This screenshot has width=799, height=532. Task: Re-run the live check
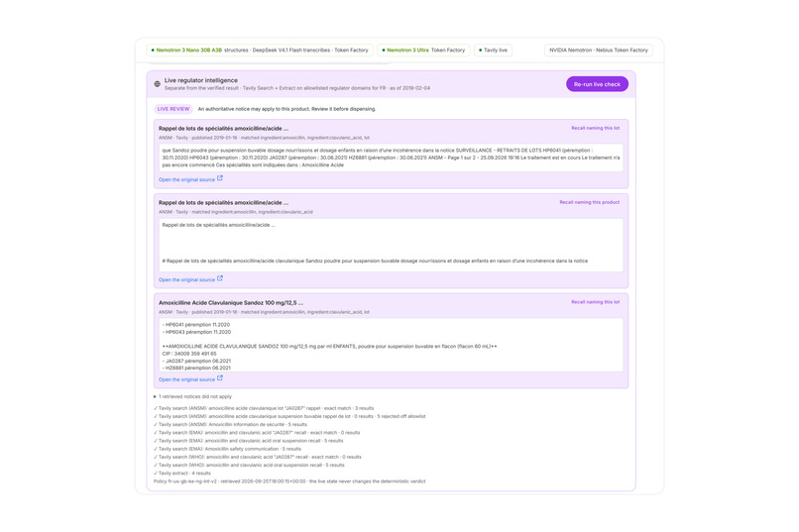[597, 84]
